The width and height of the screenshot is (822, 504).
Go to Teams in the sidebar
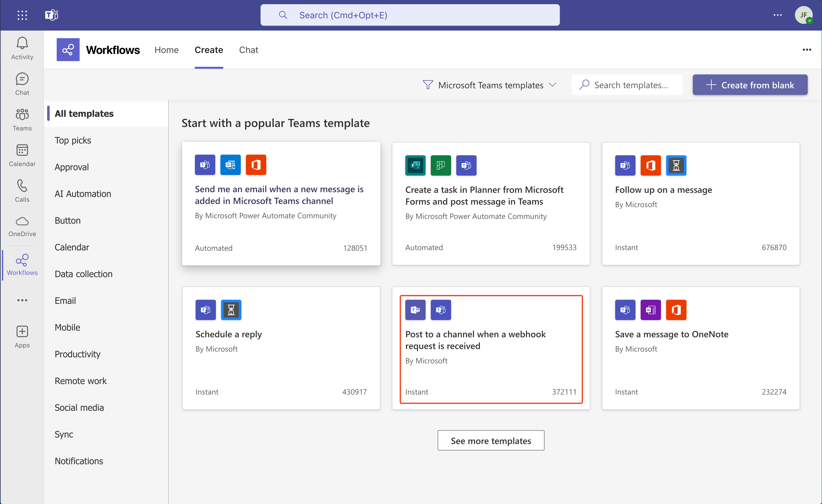[22, 119]
